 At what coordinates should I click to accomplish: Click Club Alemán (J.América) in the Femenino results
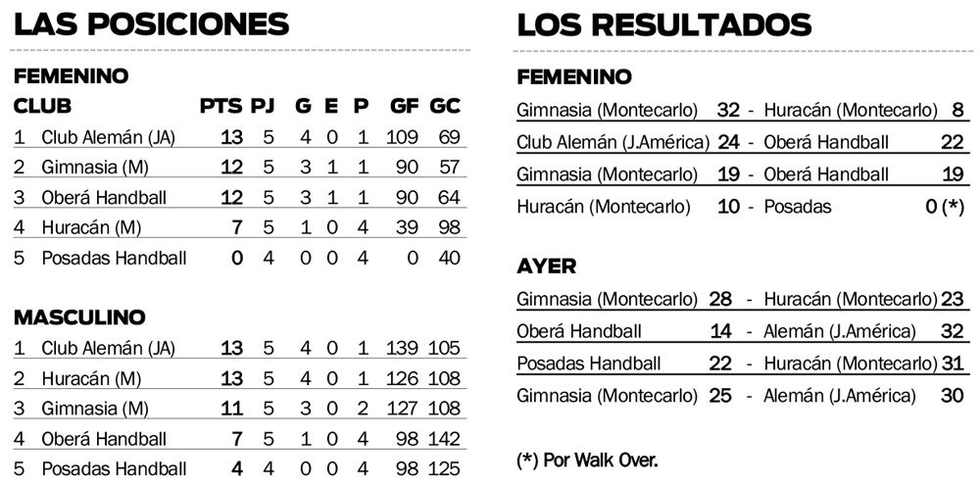[x=612, y=143]
